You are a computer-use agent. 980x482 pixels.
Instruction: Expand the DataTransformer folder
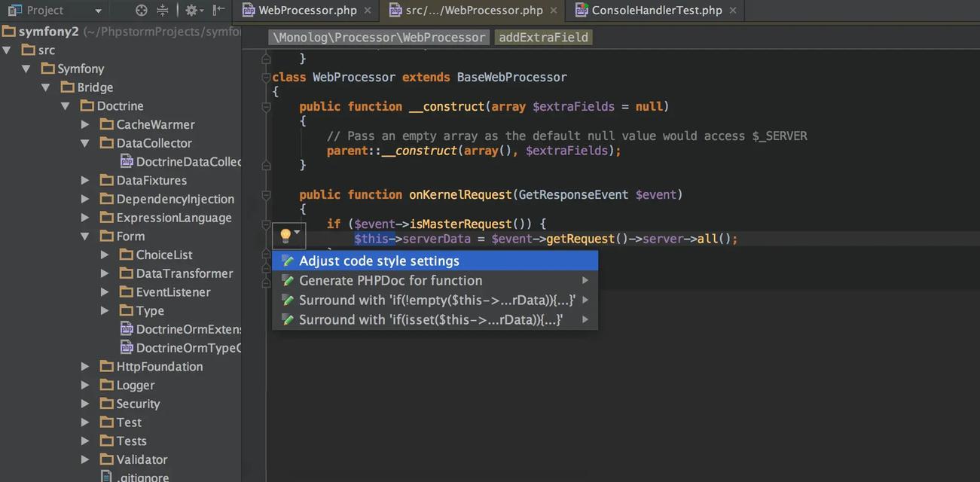[105, 273]
